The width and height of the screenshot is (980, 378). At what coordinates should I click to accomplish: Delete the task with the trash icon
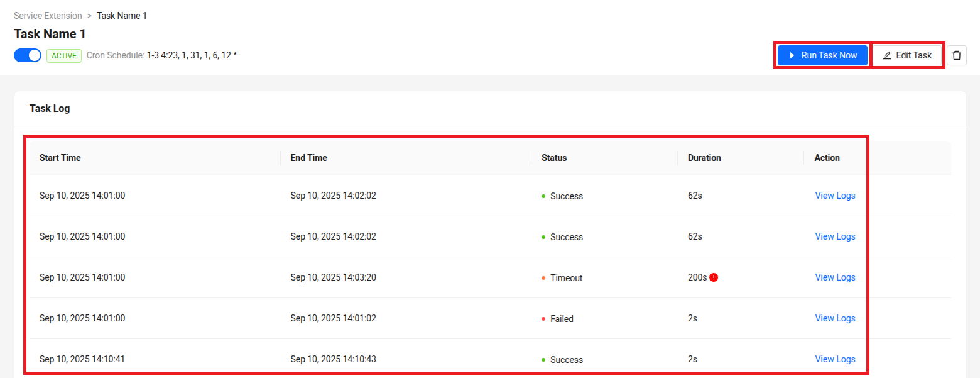(x=957, y=55)
